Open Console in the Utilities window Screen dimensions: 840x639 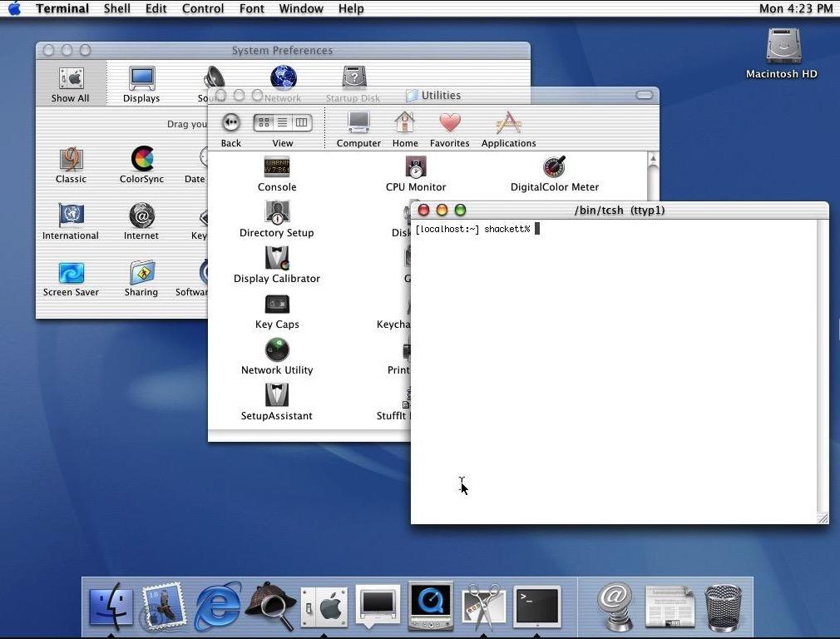coord(276,174)
